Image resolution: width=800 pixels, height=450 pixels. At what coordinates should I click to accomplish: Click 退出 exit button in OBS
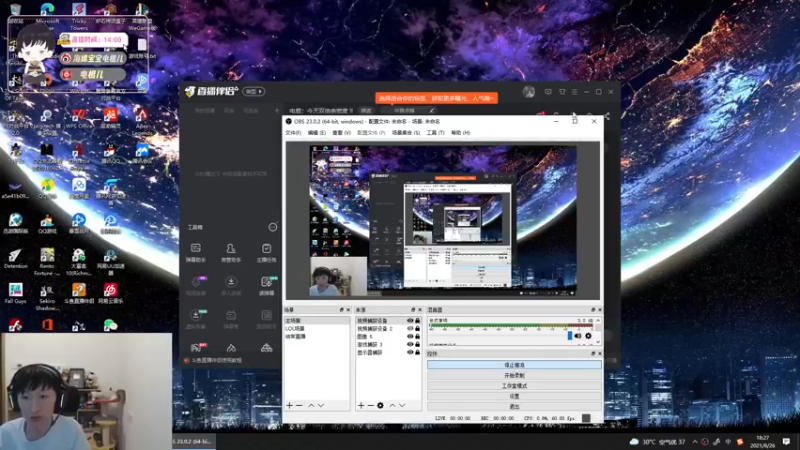click(514, 407)
